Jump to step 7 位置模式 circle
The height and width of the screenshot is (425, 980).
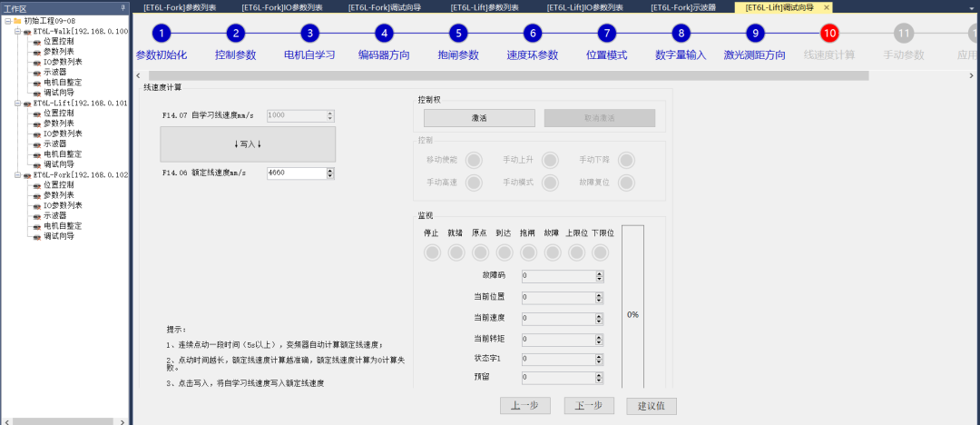606,34
